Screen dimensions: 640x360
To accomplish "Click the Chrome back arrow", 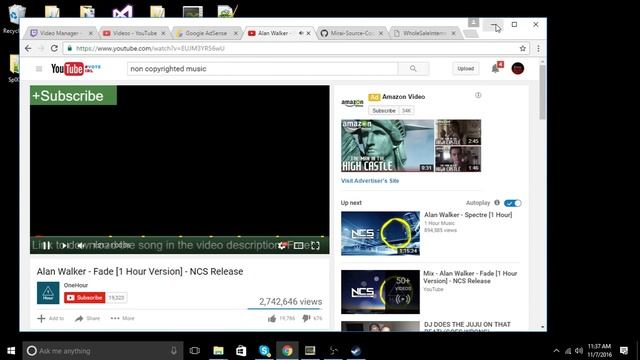I will [28, 48].
